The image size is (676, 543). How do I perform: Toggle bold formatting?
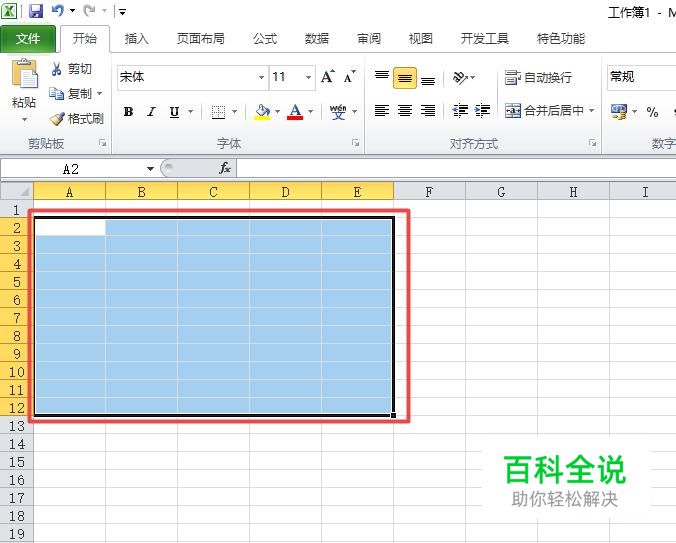128,112
